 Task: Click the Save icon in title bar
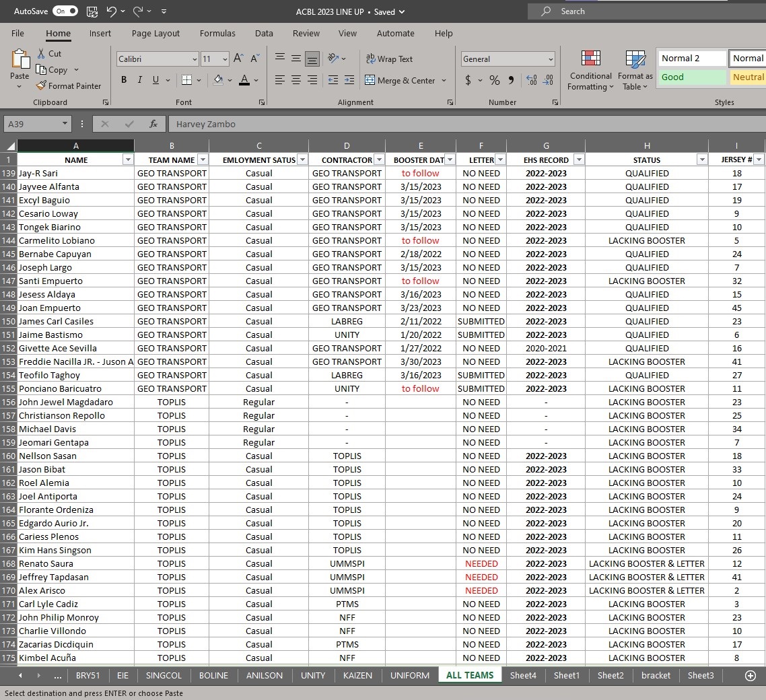pyautogui.click(x=92, y=11)
